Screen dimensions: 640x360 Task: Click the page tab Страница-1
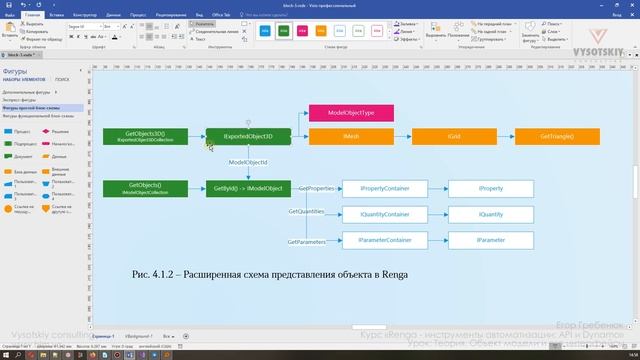pos(103,336)
